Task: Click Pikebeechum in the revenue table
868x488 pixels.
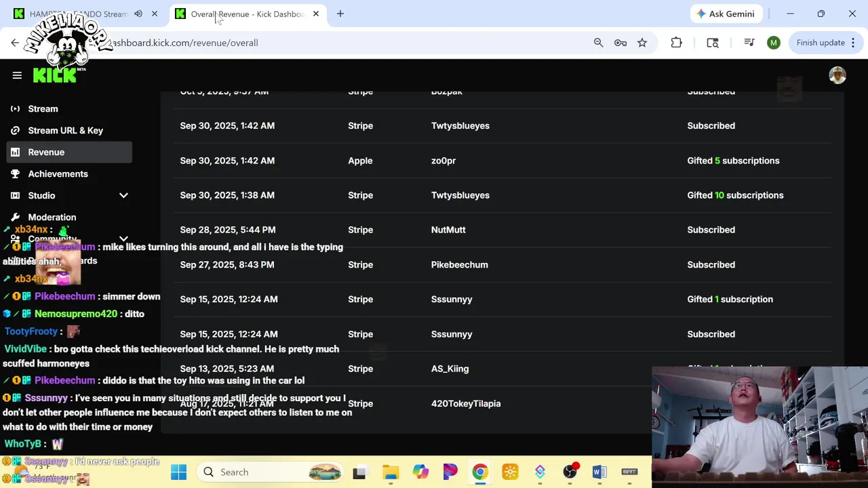Action: [x=459, y=264]
